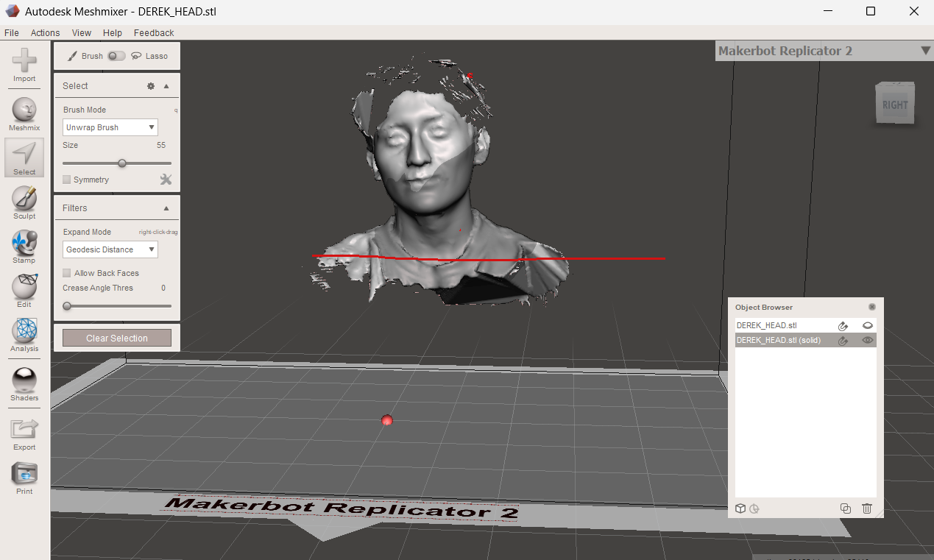The width and height of the screenshot is (934, 560).
Task: Enable Allow Back Faces checkbox
Action: (x=67, y=273)
